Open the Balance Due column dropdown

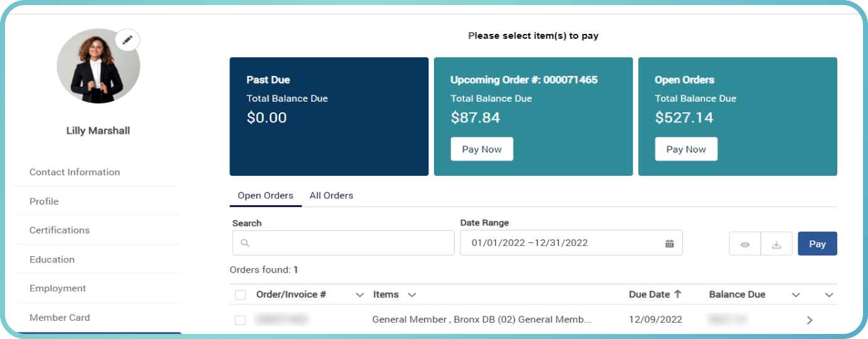click(x=796, y=294)
